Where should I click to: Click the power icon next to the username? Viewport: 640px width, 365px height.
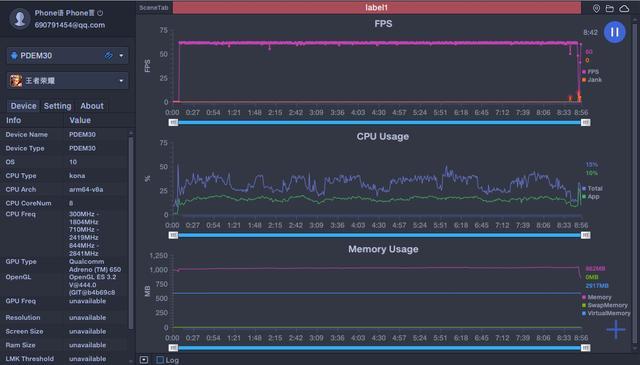click(100, 13)
